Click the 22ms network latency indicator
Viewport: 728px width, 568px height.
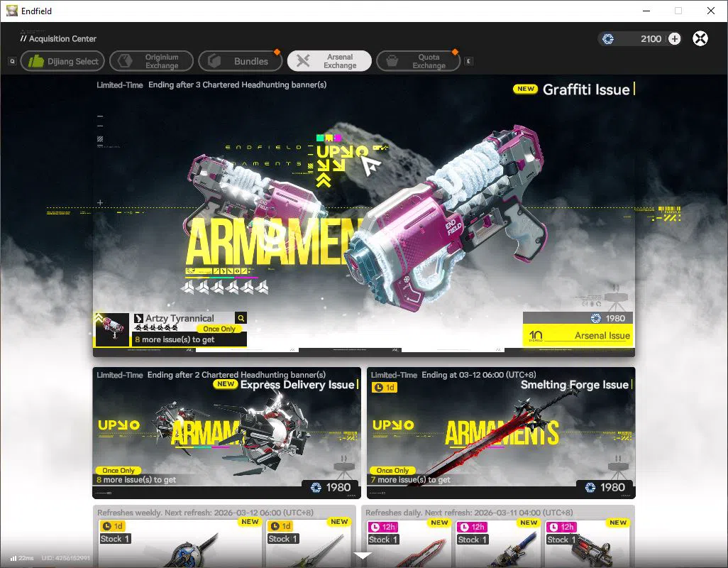coord(22,558)
